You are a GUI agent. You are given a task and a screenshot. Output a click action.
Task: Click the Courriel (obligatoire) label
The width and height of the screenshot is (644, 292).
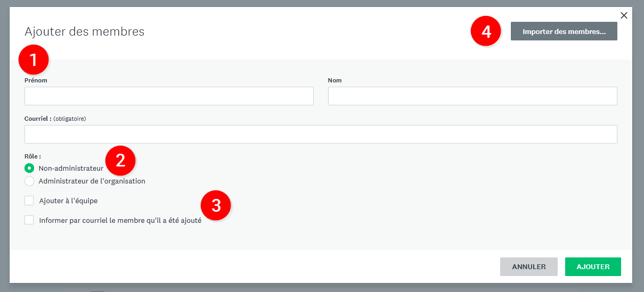(x=55, y=119)
